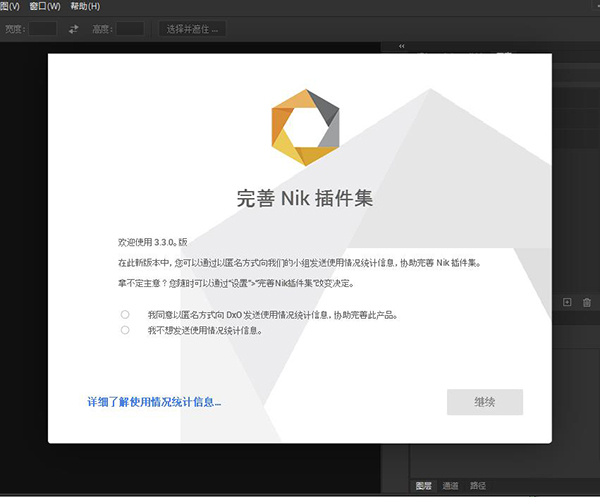
Task: Click the Nik Collection hexagon logo
Action: (305, 127)
